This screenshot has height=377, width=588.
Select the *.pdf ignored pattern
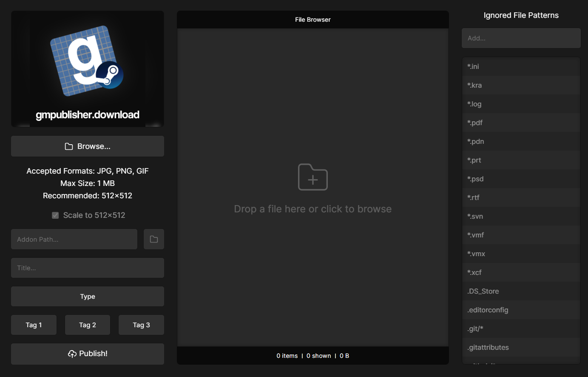click(521, 123)
